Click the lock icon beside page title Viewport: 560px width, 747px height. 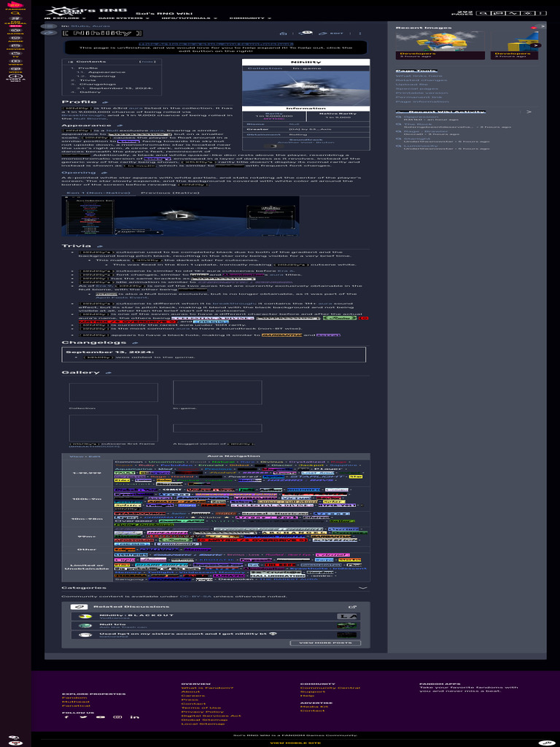284,34
